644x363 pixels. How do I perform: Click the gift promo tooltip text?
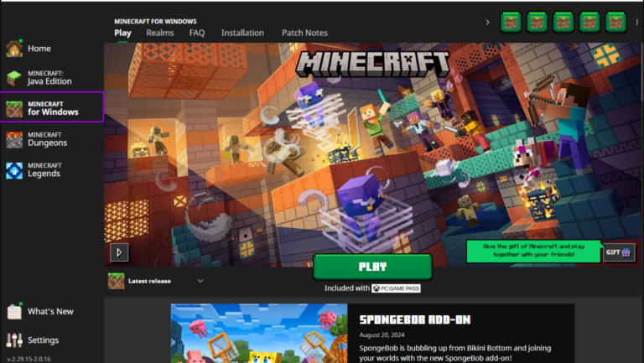pyautogui.click(x=533, y=251)
